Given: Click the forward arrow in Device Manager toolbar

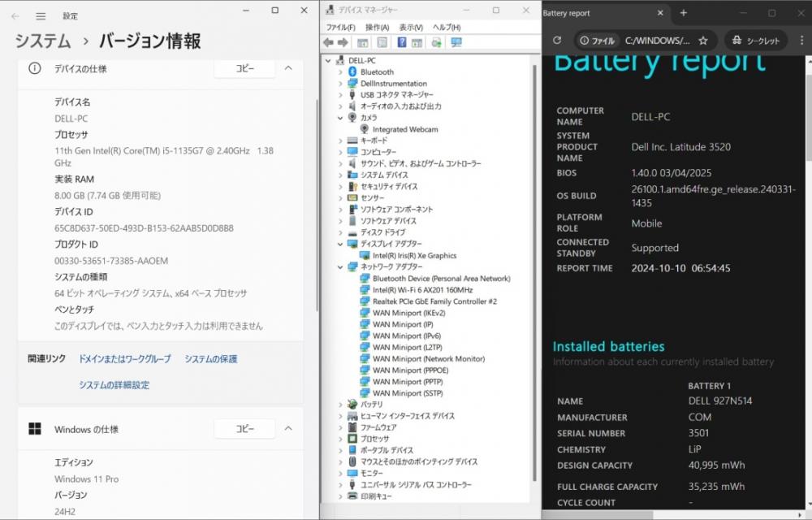Looking at the screenshot, I should 343,42.
